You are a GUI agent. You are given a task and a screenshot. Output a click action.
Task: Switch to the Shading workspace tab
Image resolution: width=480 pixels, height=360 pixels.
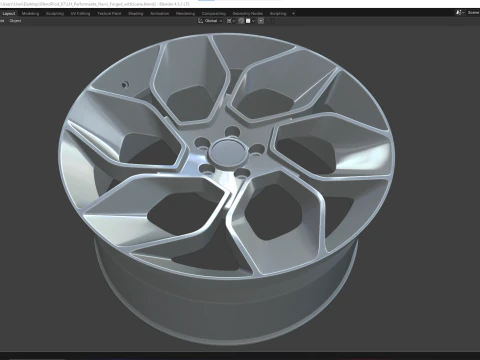[136, 14]
